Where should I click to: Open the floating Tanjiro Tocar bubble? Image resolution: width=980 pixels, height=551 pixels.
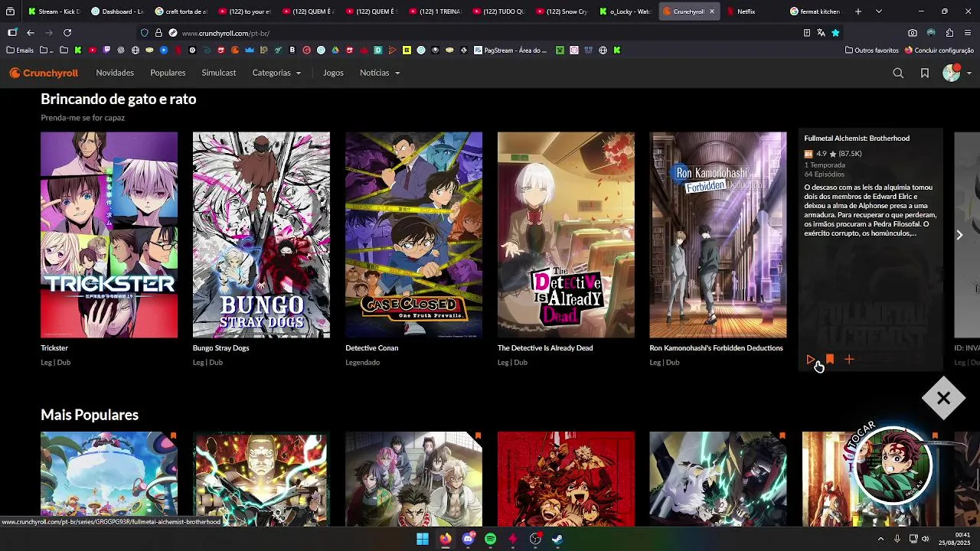(x=893, y=465)
